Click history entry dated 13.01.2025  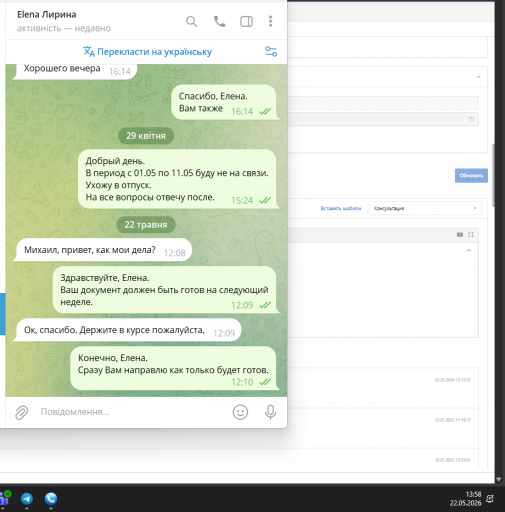click(452, 420)
